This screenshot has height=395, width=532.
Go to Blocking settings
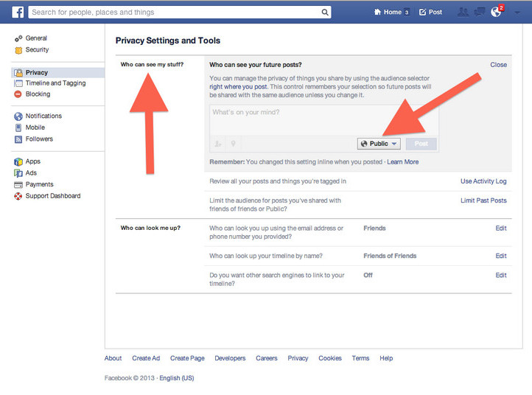pyautogui.click(x=38, y=94)
